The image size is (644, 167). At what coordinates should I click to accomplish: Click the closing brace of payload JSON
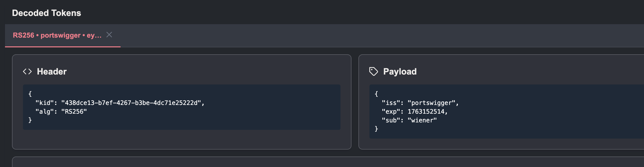pyautogui.click(x=376, y=129)
